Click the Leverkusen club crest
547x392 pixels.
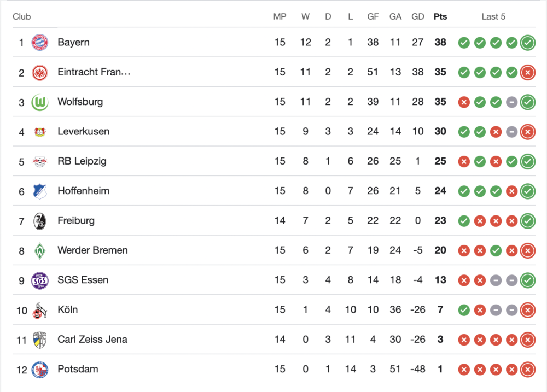coord(40,132)
